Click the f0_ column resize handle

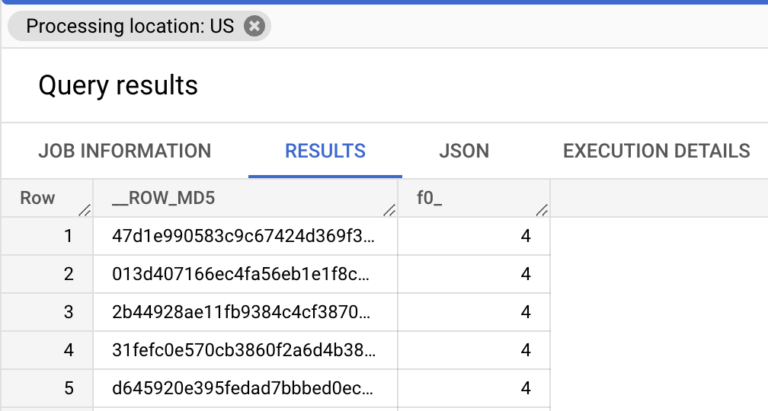[x=542, y=210]
